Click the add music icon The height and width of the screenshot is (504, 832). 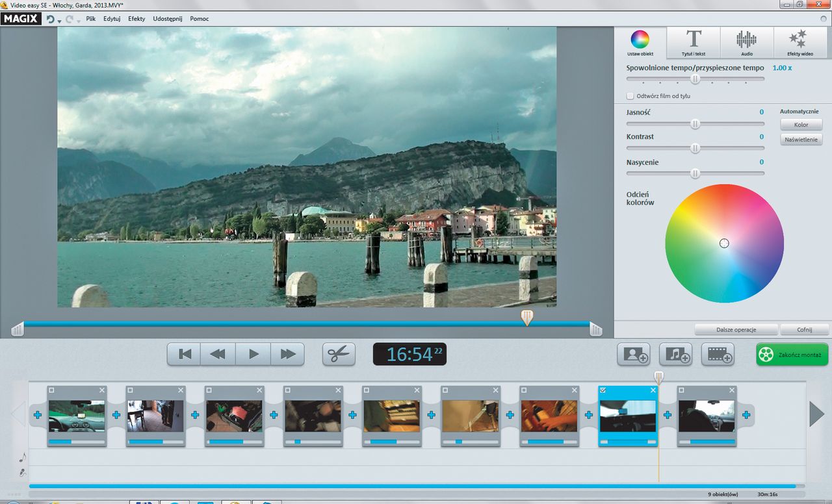click(x=675, y=354)
